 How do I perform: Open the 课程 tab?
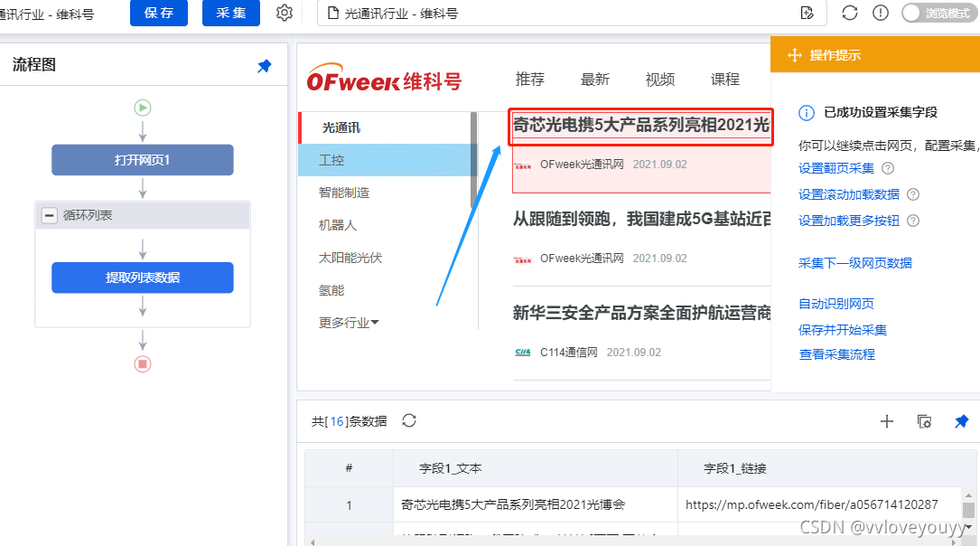pos(725,80)
